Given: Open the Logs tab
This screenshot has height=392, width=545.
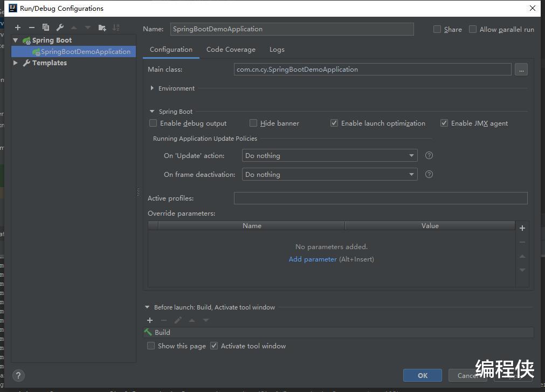Looking at the screenshot, I should point(277,50).
